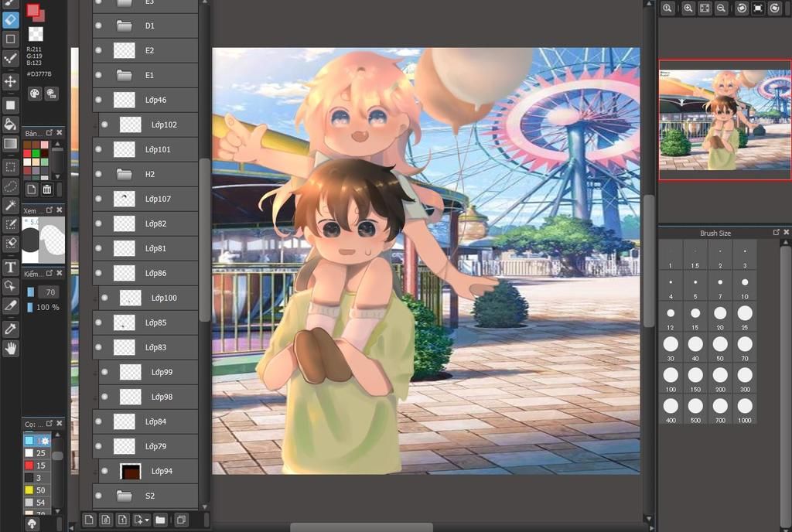Activate the Text tool

pos(11,267)
